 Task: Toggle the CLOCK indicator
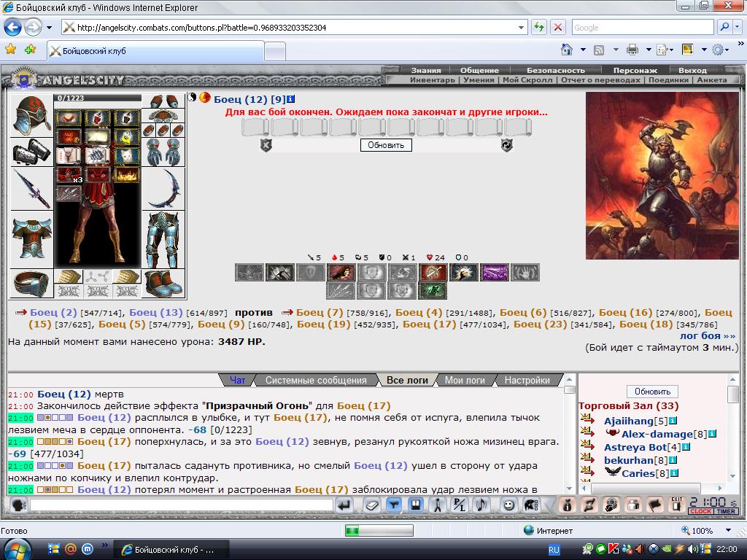pos(700,511)
